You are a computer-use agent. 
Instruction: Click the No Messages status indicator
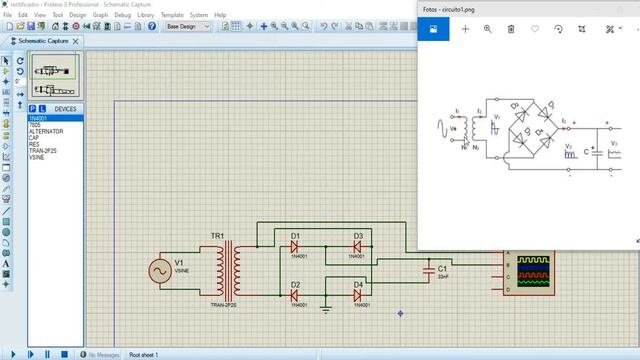[x=100, y=355]
